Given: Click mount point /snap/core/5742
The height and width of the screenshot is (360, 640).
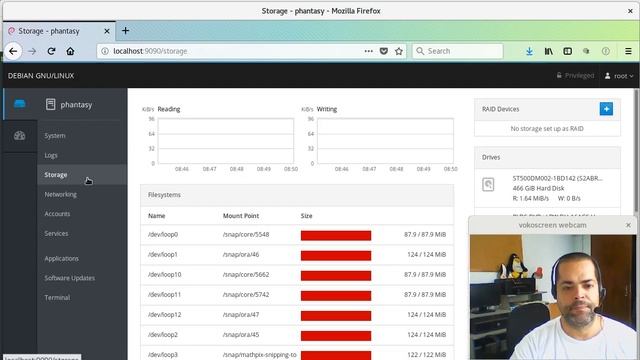Looking at the screenshot, I should [x=246, y=295].
